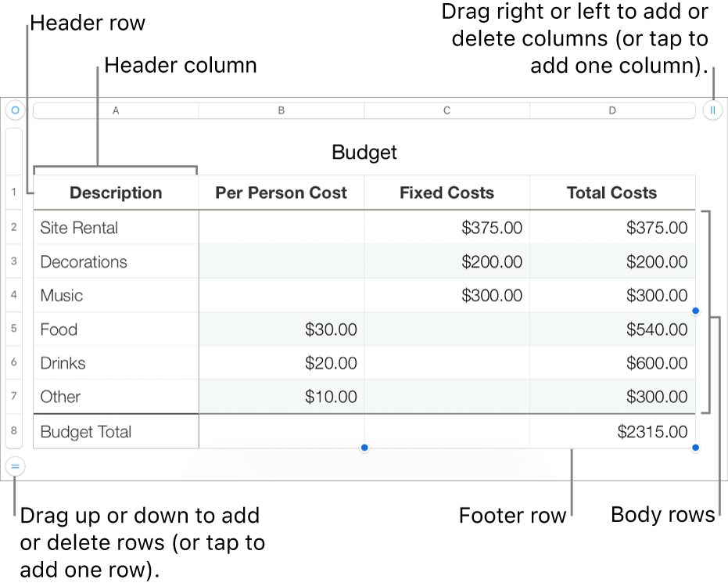728x583 pixels.
Task: Select row 8 using its row number
Action: (x=13, y=431)
